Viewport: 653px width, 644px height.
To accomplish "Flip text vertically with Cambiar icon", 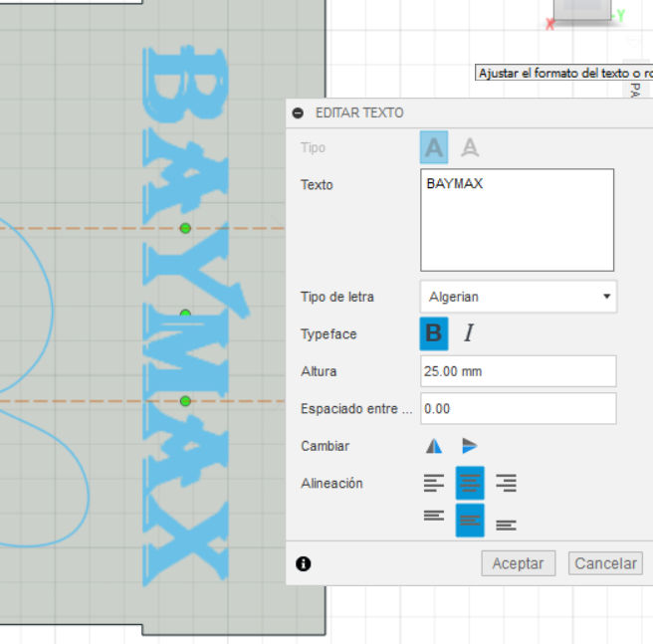I will (x=470, y=446).
